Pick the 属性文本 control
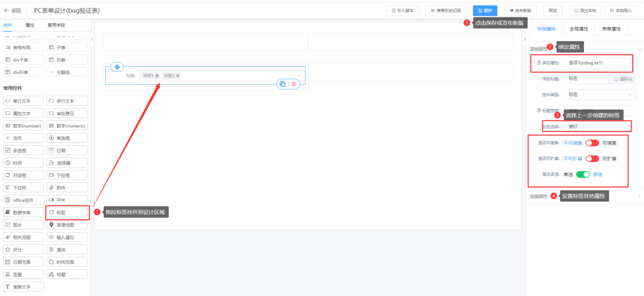Screen dimensions: 644x296 [23, 113]
